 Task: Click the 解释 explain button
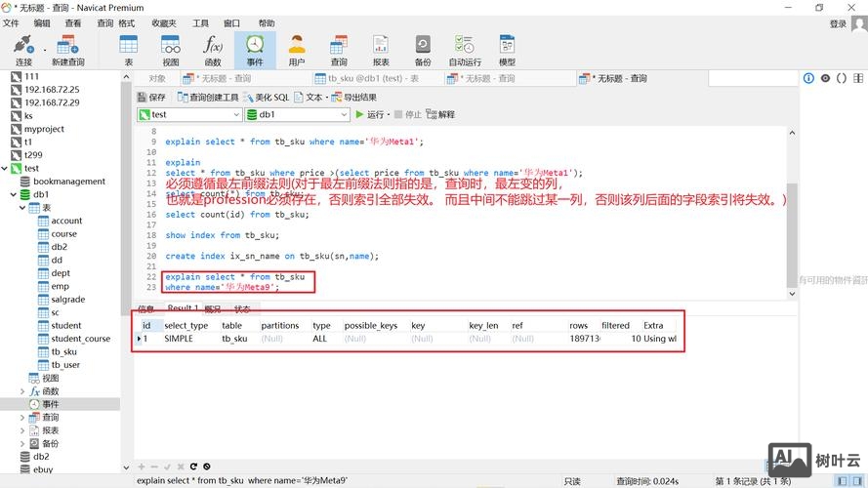(440, 114)
